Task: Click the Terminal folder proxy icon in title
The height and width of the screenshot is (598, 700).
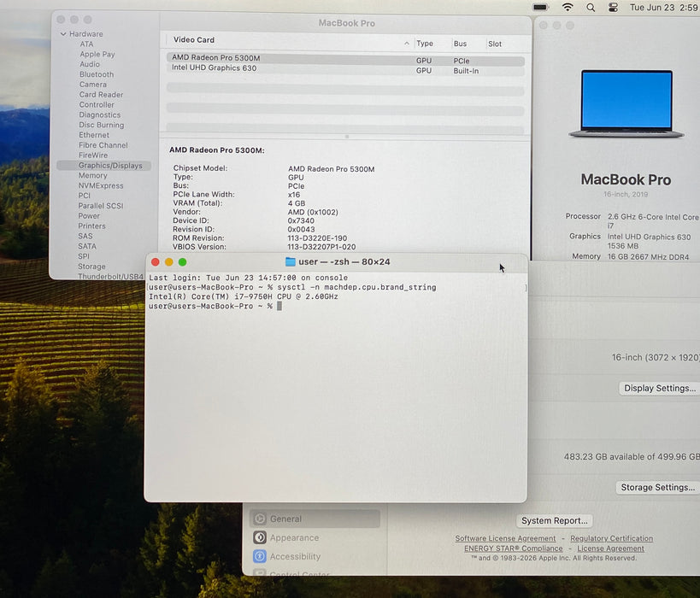Action: click(x=291, y=262)
